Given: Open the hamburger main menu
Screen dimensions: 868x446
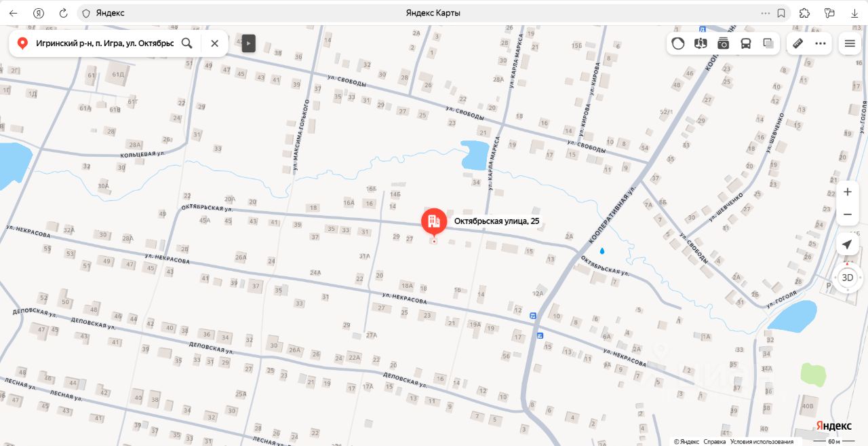Looking at the screenshot, I should coord(850,43).
